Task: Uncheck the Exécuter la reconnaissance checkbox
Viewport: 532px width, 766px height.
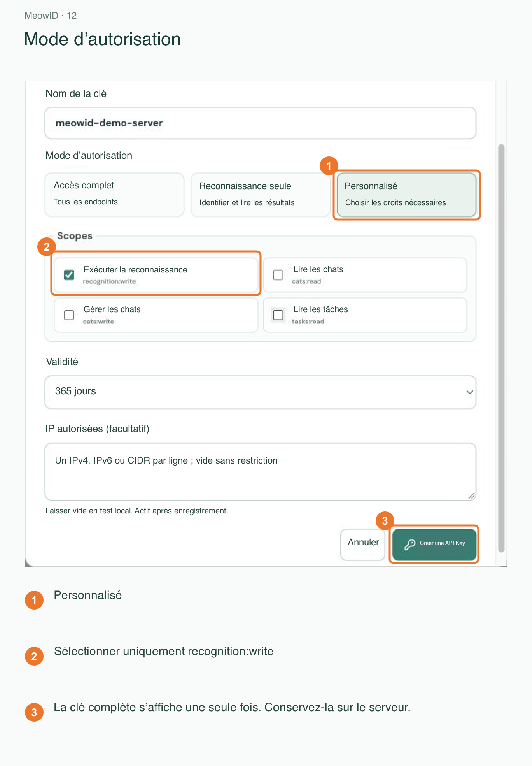Action: 69,275
